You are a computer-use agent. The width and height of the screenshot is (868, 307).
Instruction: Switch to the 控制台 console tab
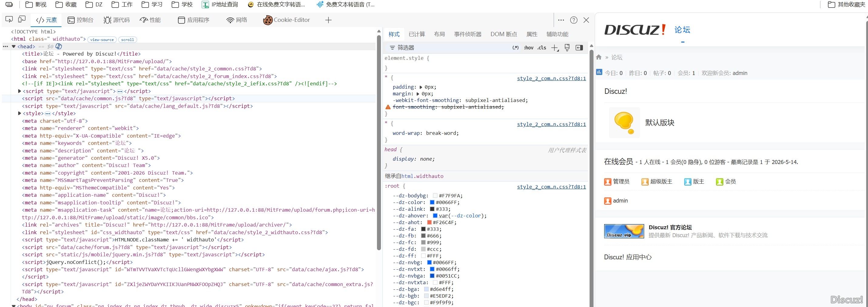click(81, 20)
